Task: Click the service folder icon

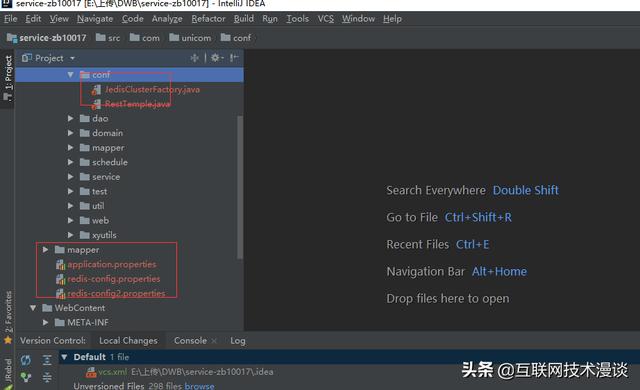Action: pyautogui.click(x=84, y=177)
